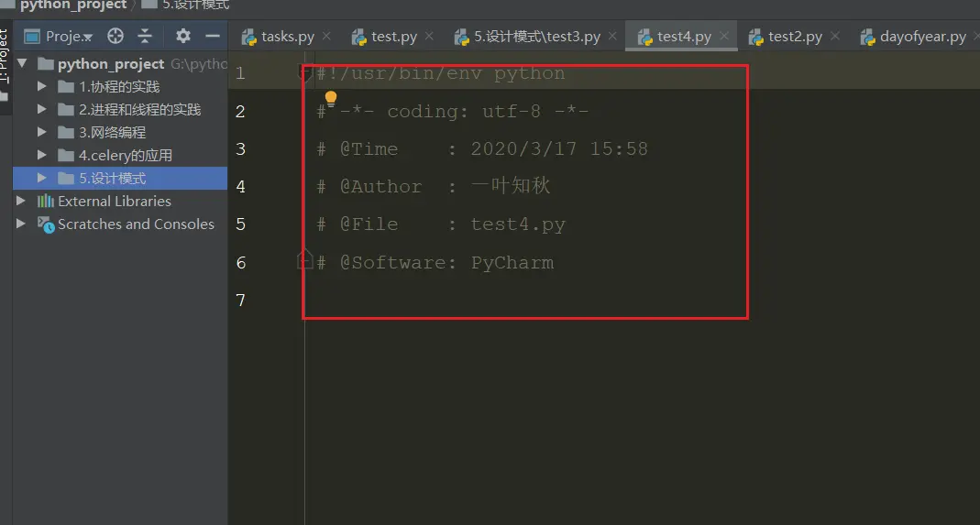Close the test4.py editor tab

[x=724, y=38]
